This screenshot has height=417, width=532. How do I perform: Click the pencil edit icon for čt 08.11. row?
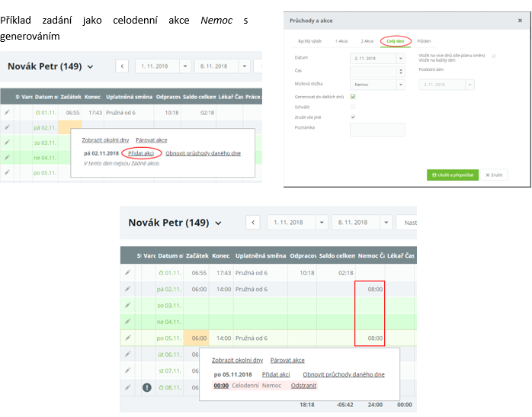click(128, 387)
